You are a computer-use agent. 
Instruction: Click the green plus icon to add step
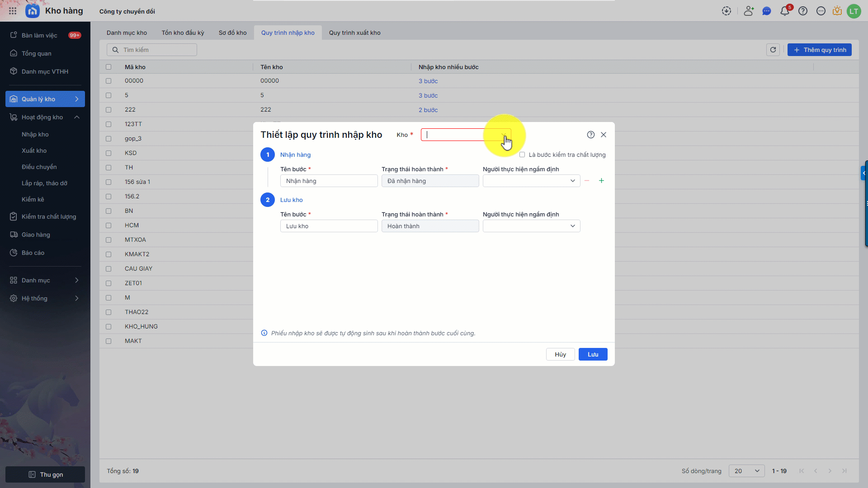point(601,181)
